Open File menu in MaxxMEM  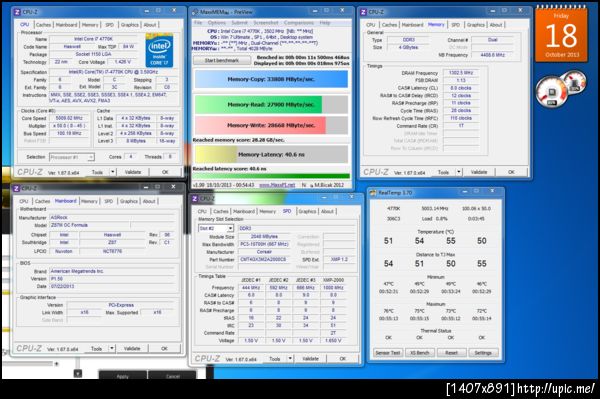198,23
